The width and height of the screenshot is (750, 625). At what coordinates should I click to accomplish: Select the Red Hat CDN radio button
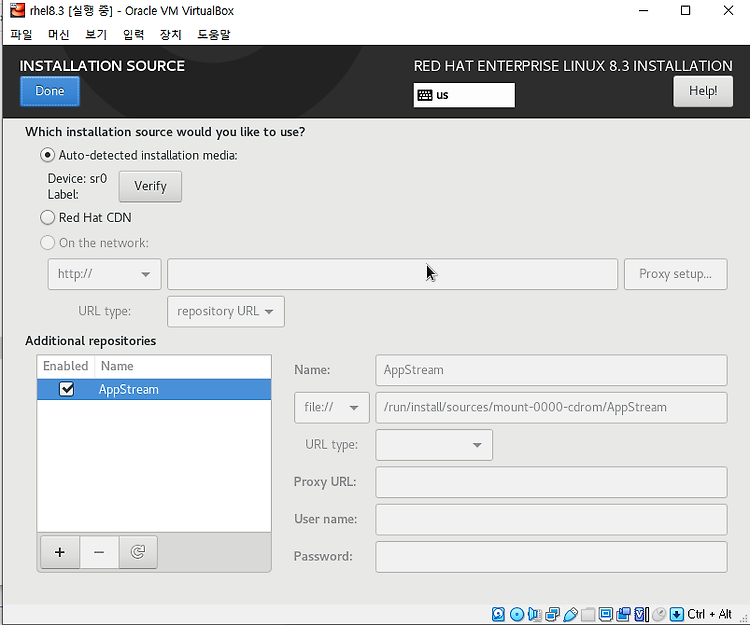(47, 218)
